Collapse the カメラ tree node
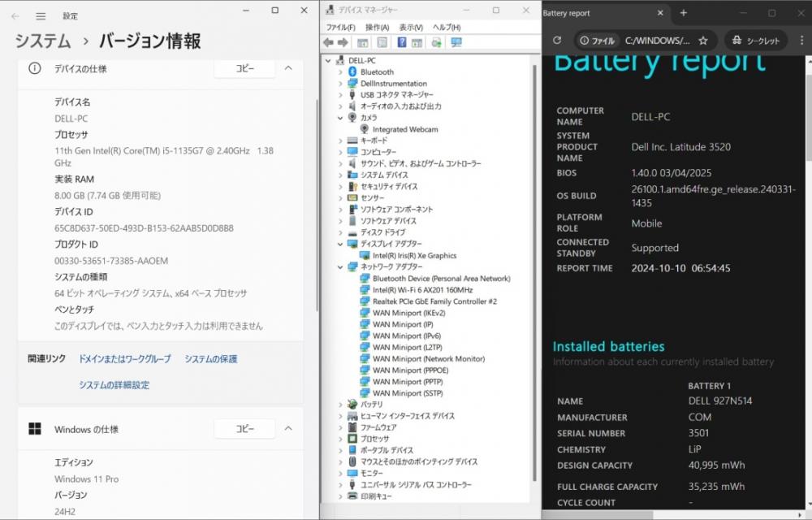812x520 pixels. (x=340, y=118)
